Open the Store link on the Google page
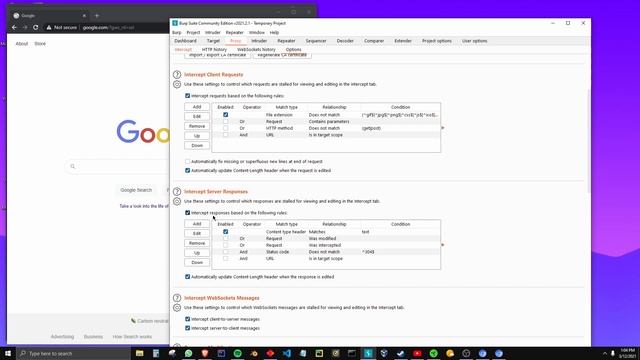Image resolution: width=640 pixels, height=360 pixels. click(x=40, y=44)
